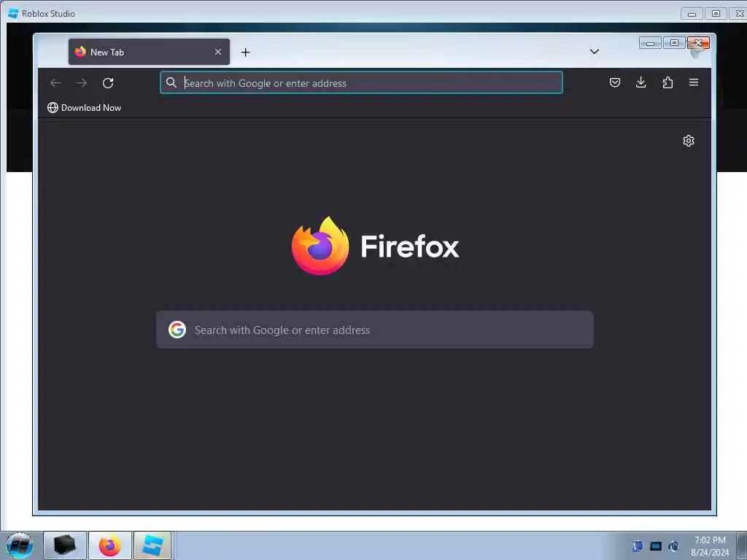Open the new tab personalize gear icon
Viewport: 747px width, 560px height.
tap(689, 141)
